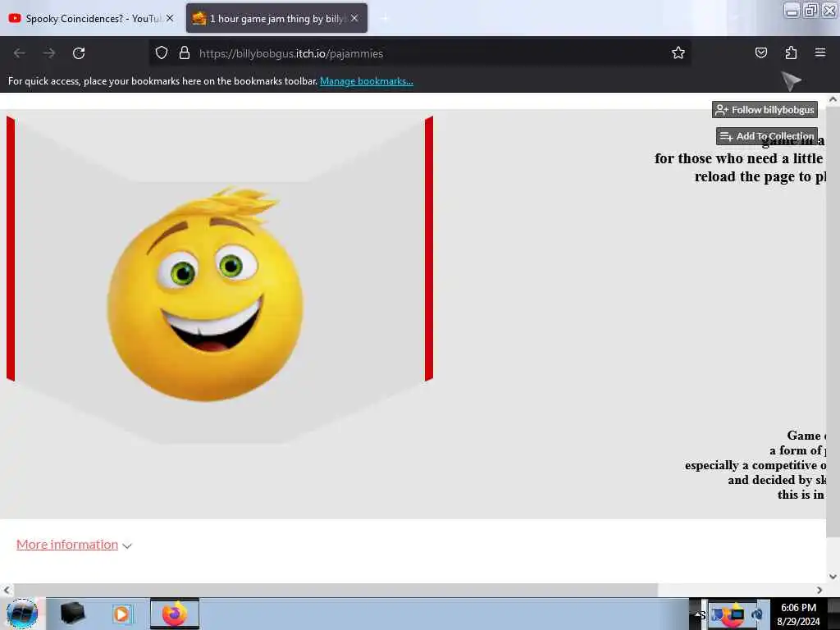Open the extensions puzzle icon

(x=792, y=52)
